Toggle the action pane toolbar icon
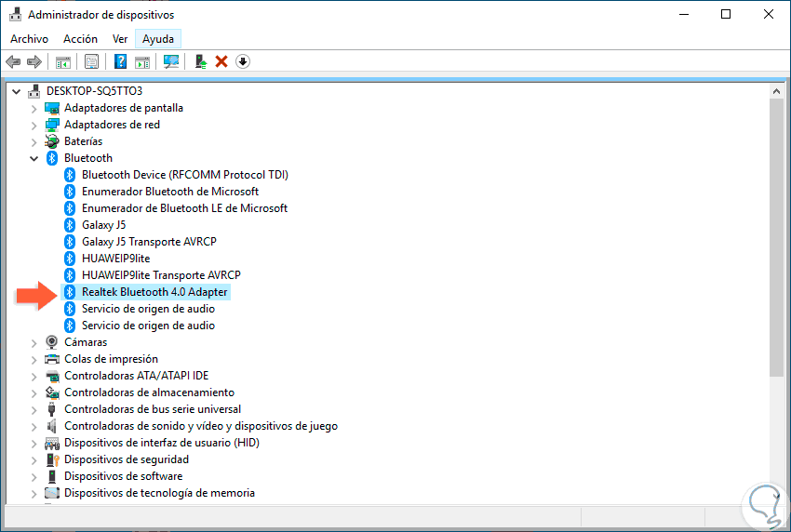This screenshot has width=791, height=532. click(x=142, y=62)
